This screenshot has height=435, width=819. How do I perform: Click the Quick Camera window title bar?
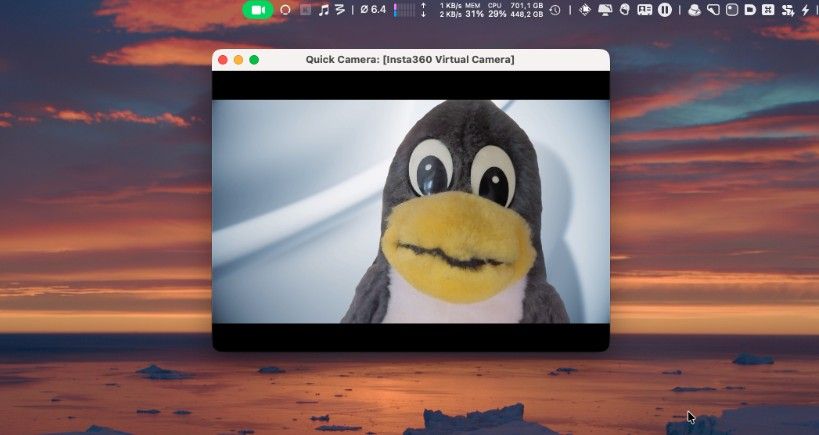(410, 60)
